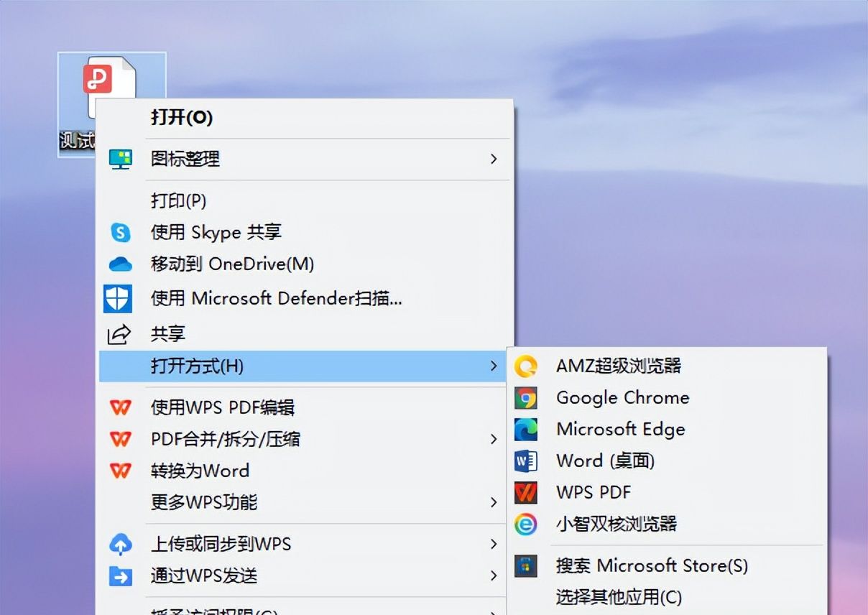Click the cloud upload icon for 上传或同步到WPS
Image resolution: width=868 pixels, height=615 pixels.
click(x=120, y=544)
